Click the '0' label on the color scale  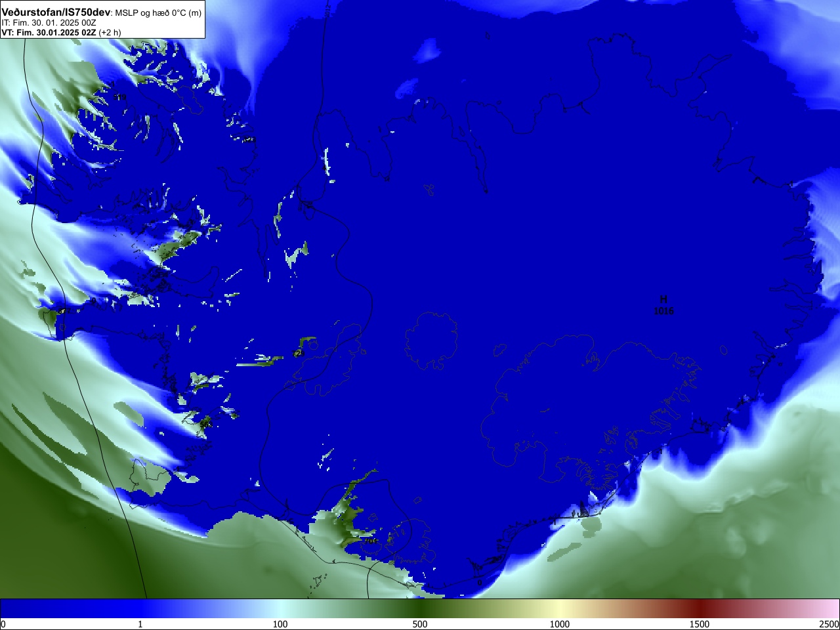(x=3, y=624)
